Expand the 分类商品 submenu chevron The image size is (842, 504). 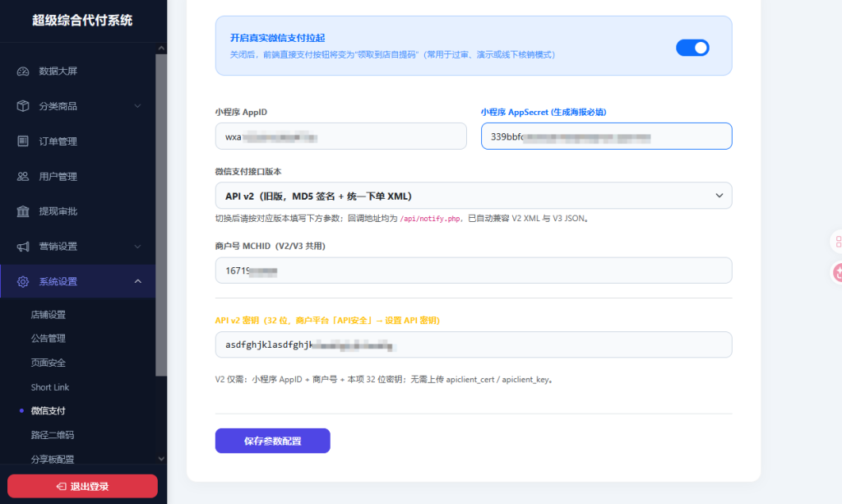tap(137, 106)
